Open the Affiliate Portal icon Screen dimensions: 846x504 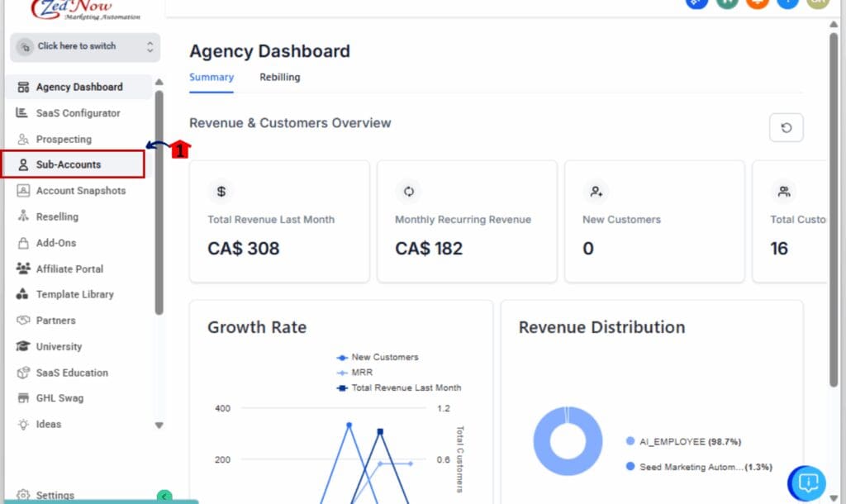(x=23, y=269)
